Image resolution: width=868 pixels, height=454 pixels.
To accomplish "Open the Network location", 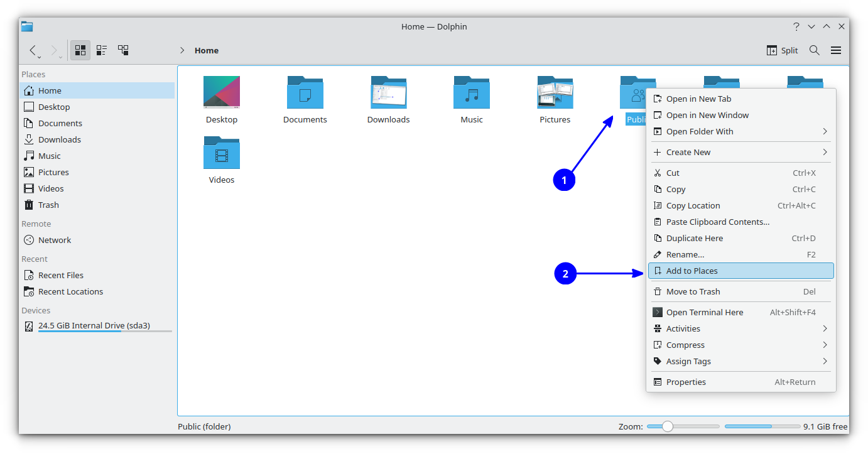I will [53, 239].
